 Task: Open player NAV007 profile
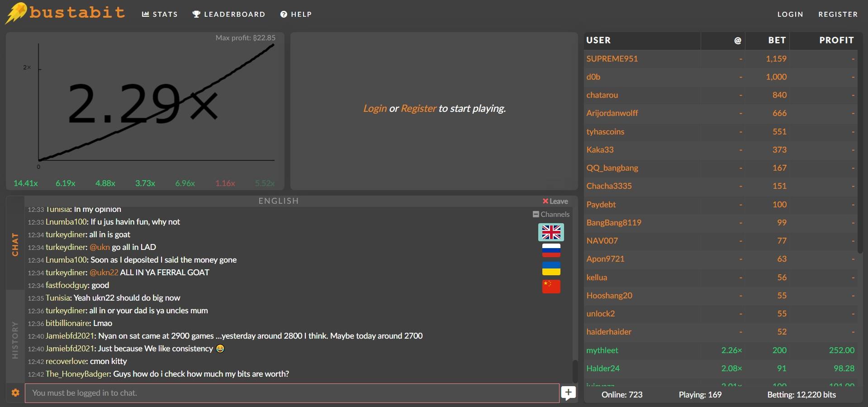(602, 241)
